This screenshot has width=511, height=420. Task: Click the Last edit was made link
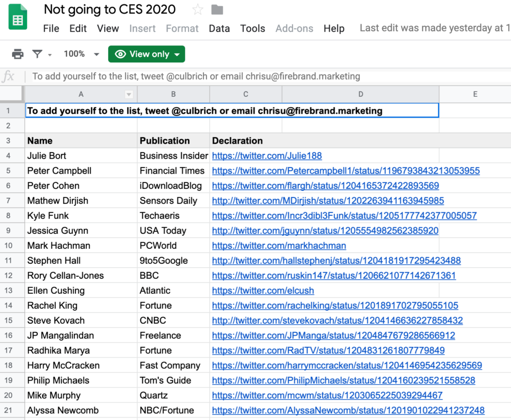pos(435,28)
